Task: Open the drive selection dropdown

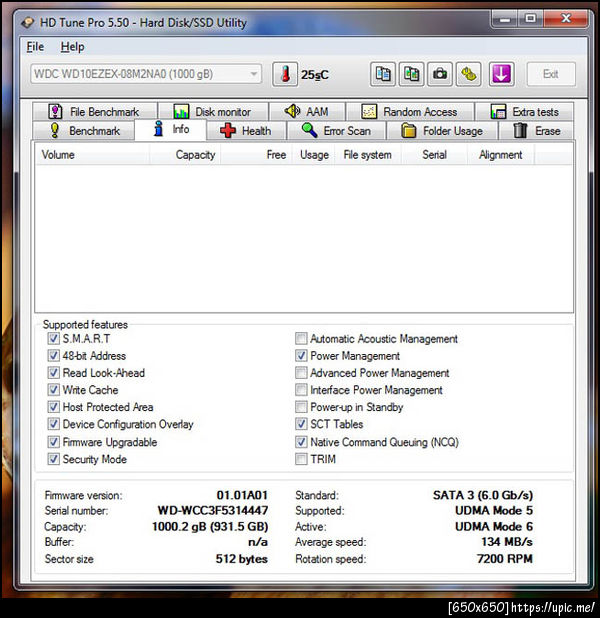Action: [145, 74]
